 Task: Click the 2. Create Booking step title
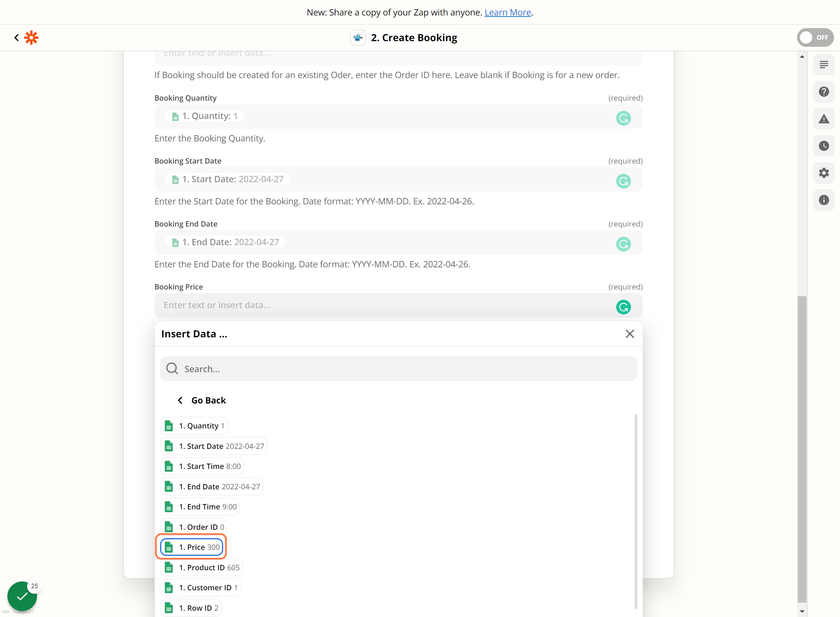[x=414, y=37]
